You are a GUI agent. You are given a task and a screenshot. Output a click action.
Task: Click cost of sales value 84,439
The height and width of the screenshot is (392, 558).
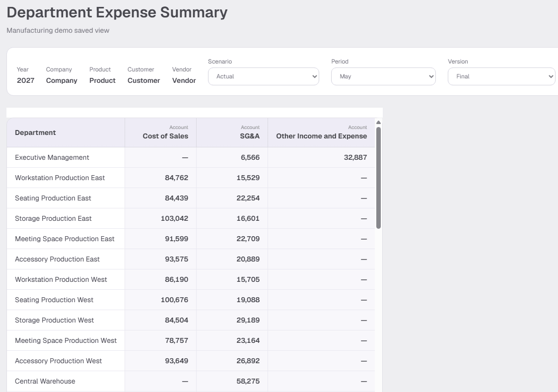(177, 198)
